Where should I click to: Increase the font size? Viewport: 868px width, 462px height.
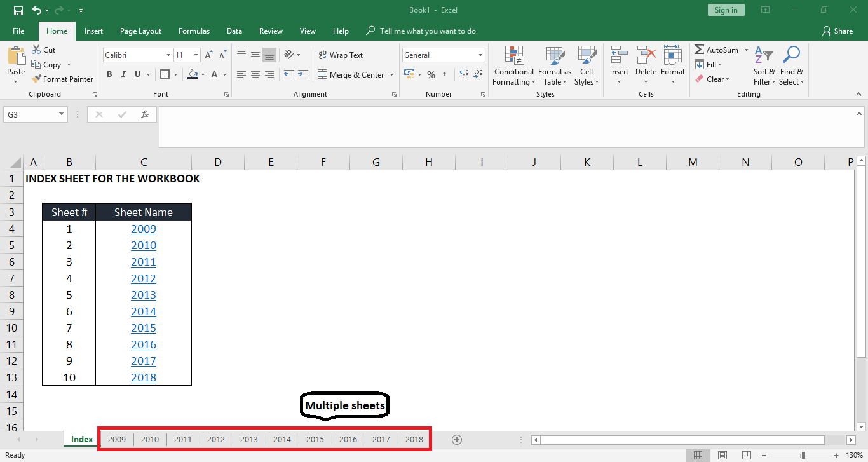[x=208, y=55]
